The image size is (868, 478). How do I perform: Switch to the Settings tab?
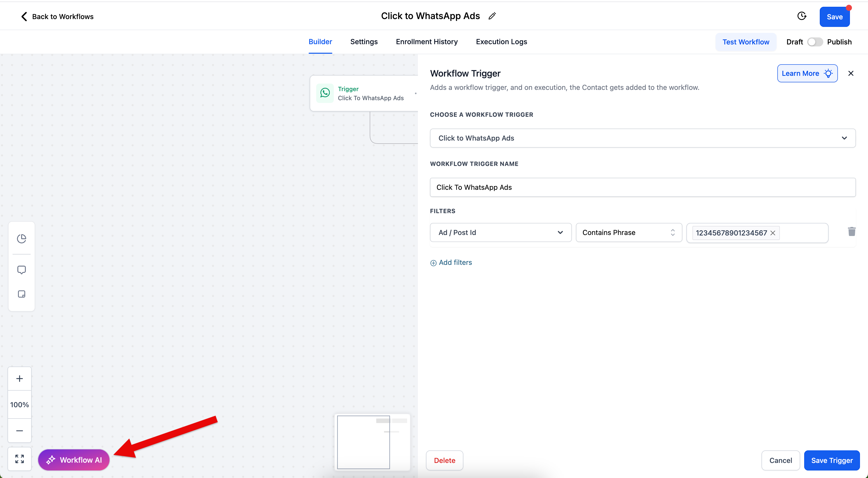tap(364, 42)
